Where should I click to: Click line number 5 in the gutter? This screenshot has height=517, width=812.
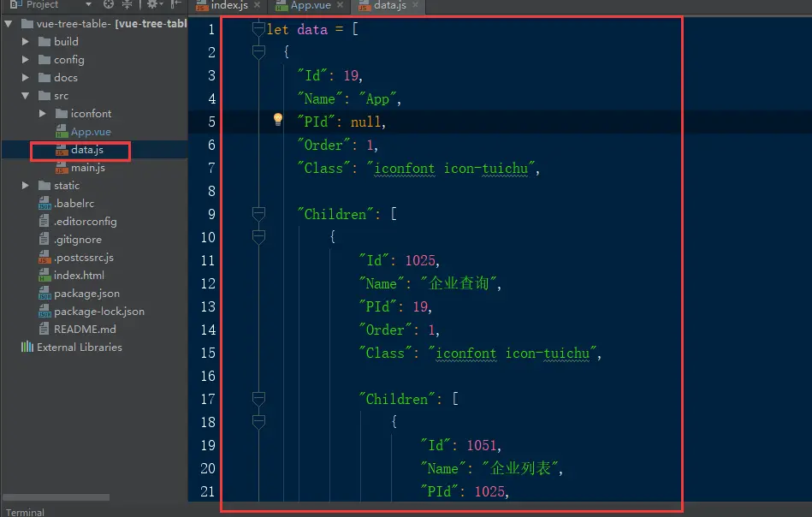(x=212, y=122)
